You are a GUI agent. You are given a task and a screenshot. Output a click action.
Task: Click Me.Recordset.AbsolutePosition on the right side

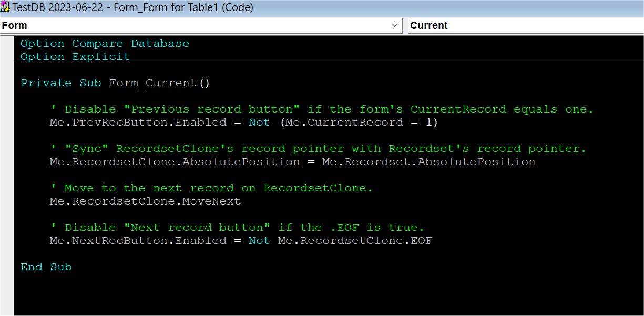click(428, 162)
